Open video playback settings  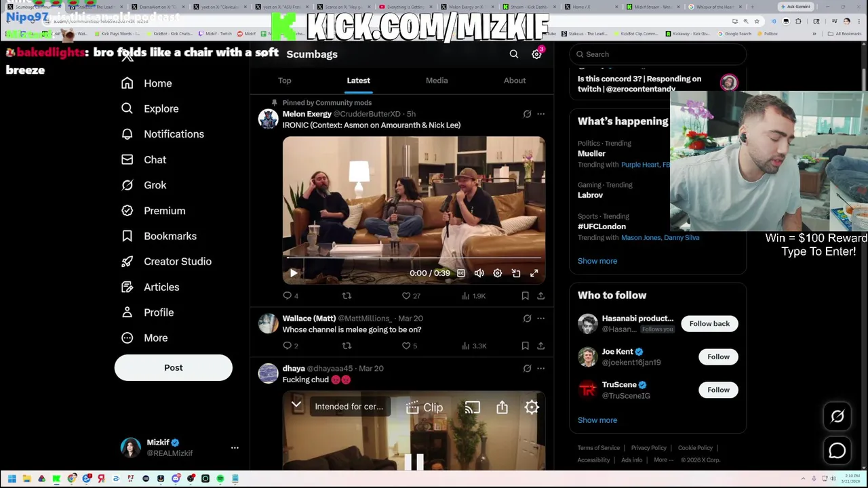click(x=497, y=273)
